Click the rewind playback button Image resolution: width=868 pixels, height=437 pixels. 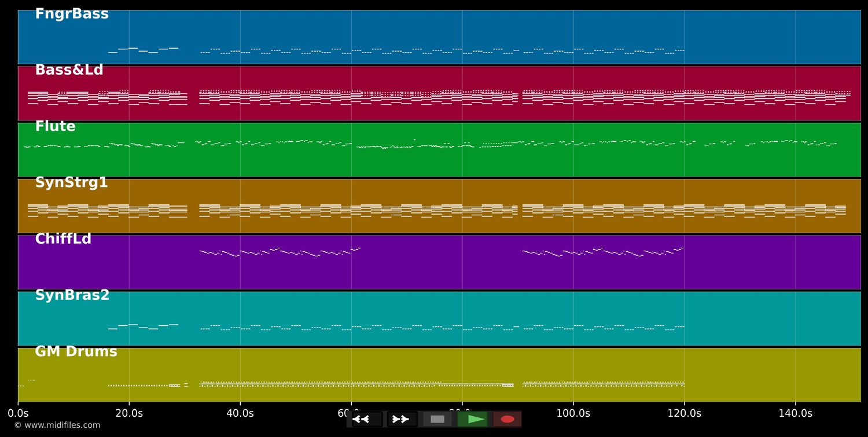tap(367, 419)
